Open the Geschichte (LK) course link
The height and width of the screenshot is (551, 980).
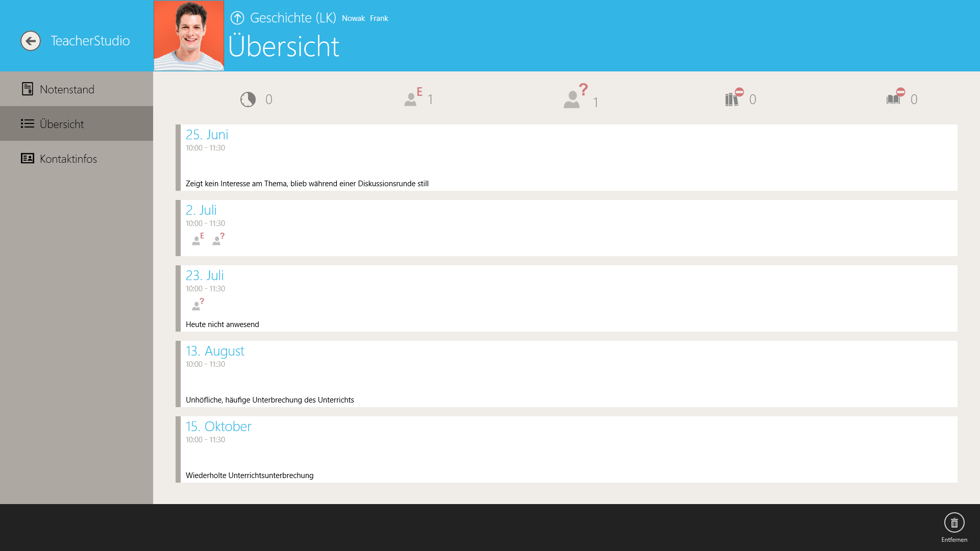(x=293, y=18)
